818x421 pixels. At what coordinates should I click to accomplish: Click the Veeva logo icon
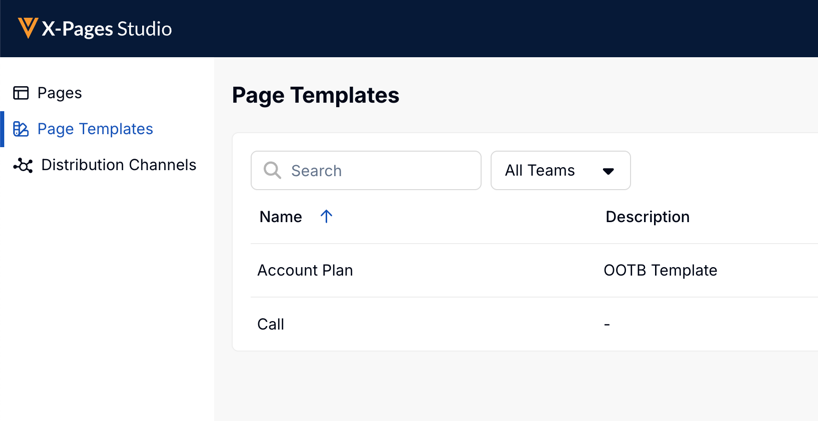click(27, 28)
